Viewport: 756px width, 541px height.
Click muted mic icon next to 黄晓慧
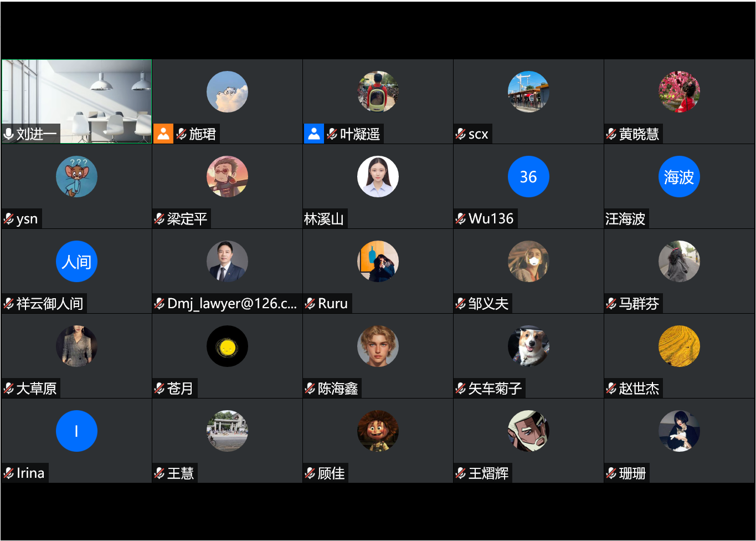(611, 134)
